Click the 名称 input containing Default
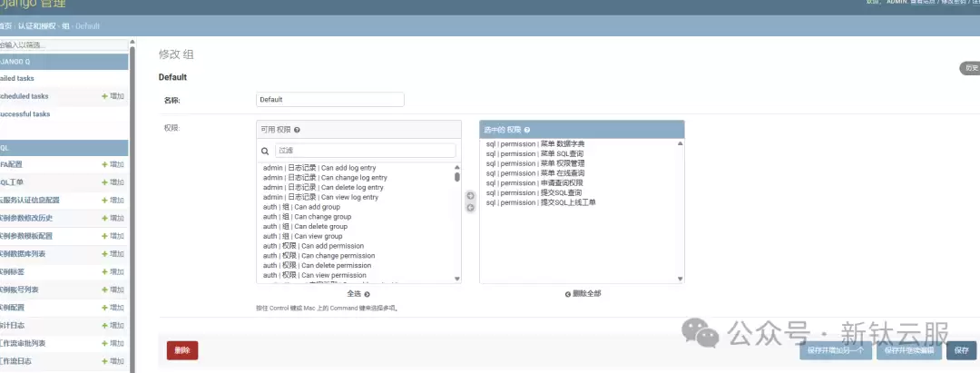Viewport: 980px width, 373px height. (x=330, y=99)
